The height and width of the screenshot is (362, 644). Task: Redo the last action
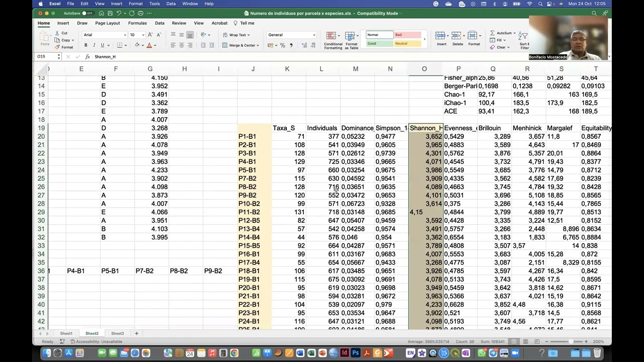132,13
